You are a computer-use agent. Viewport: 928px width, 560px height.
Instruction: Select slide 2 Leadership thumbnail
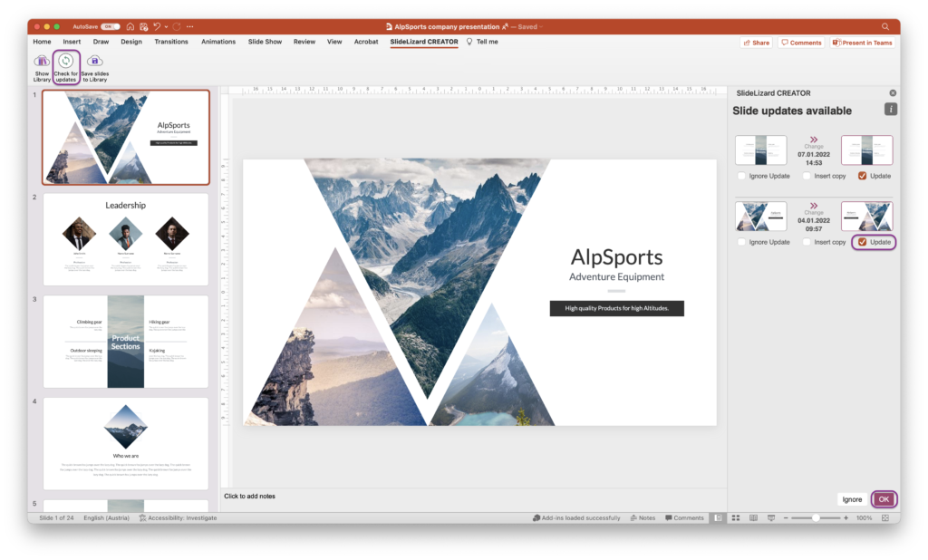click(x=125, y=240)
